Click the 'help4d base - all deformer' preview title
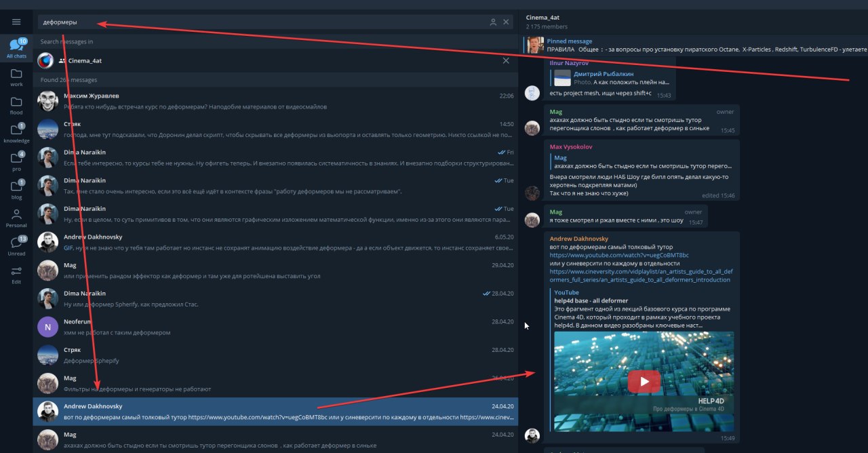This screenshot has width=868, height=453. [x=591, y=300]
